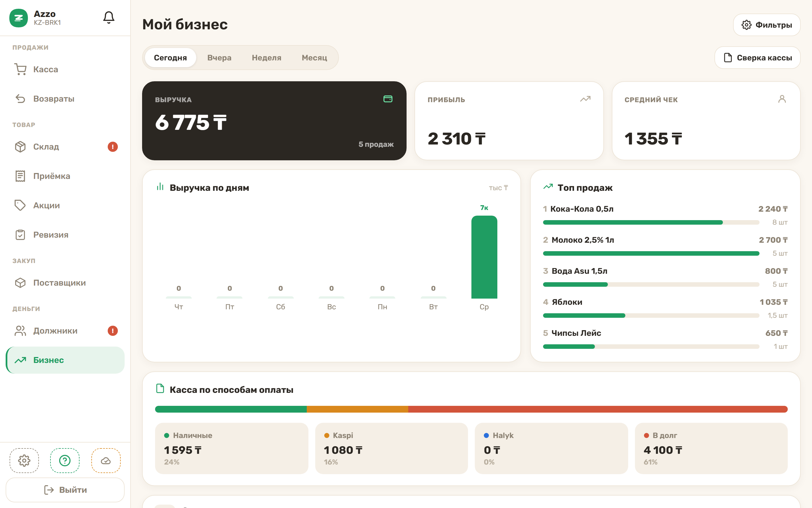Click the cloud sync icon

[x=106, y=460]
